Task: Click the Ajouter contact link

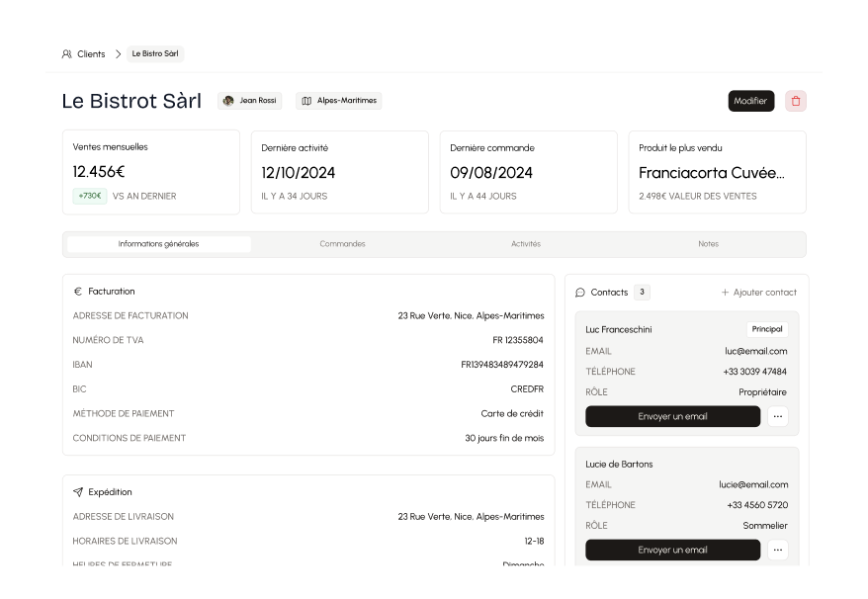Action: coord(765,292)
